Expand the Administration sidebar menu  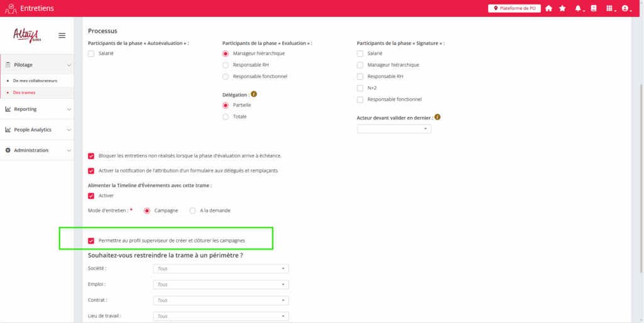click(37, 150)
